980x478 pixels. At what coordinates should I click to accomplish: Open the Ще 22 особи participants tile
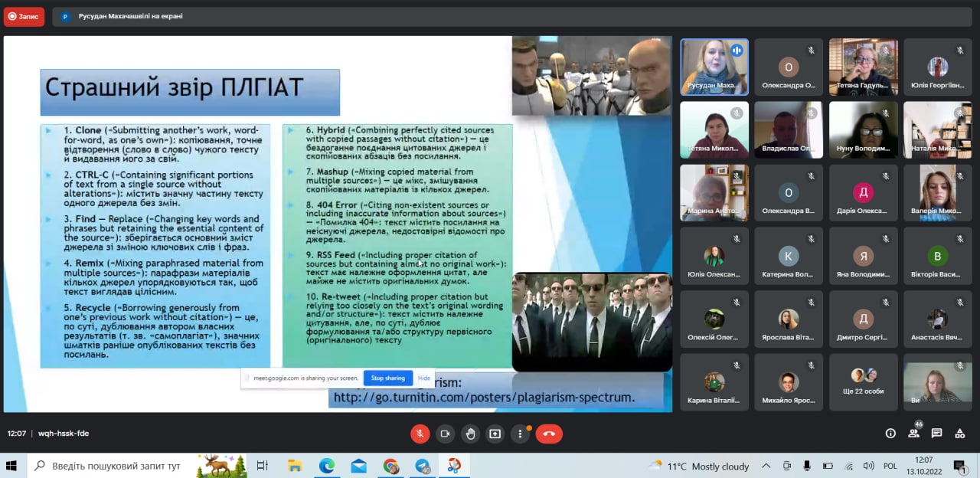(x=864, y=381)
